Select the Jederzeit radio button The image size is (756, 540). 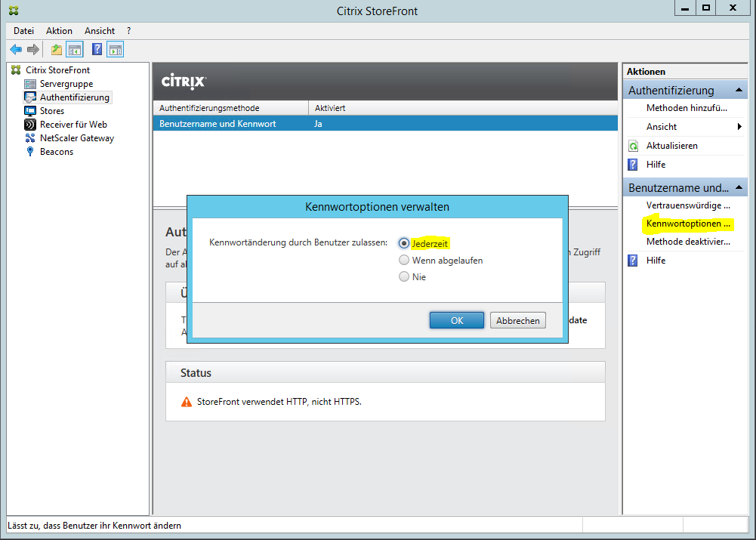(404, 243)
